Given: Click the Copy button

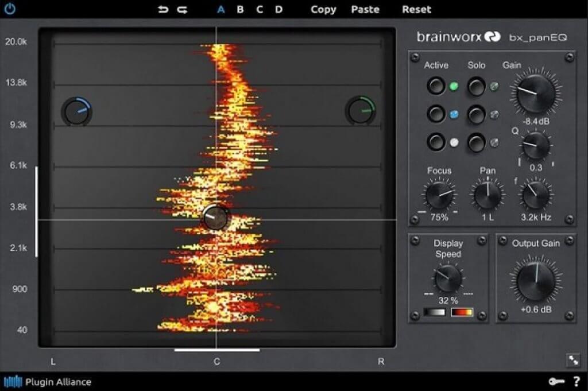Looking at the screenshot, I should (x=323, y=9).
